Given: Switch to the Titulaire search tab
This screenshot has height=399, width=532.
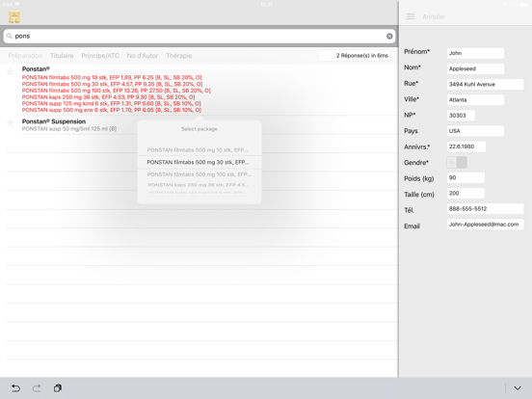Looking at the screenshot, I should 62,56.
